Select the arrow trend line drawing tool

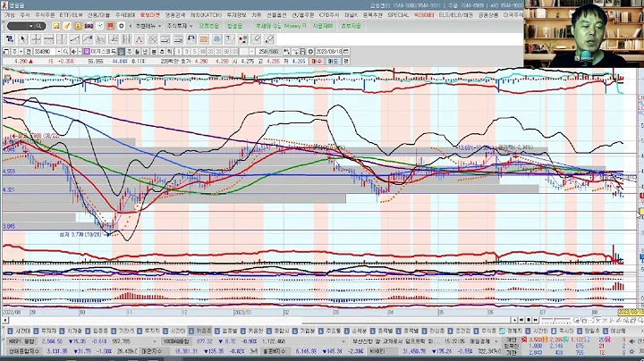(x=88, y=39)
